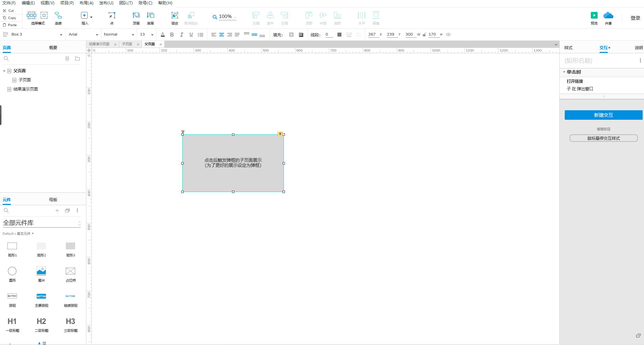The height and width of the screenshot is (345, 644).
Task: Open the 文件(F) menu
Action: (x=9, y=3)
